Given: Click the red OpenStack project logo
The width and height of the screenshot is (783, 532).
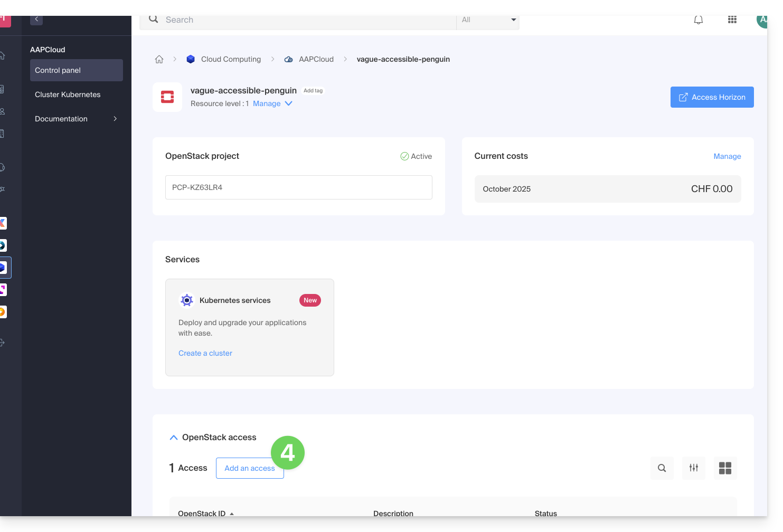Looking at the screenshot, I should (x=167, y=97).
